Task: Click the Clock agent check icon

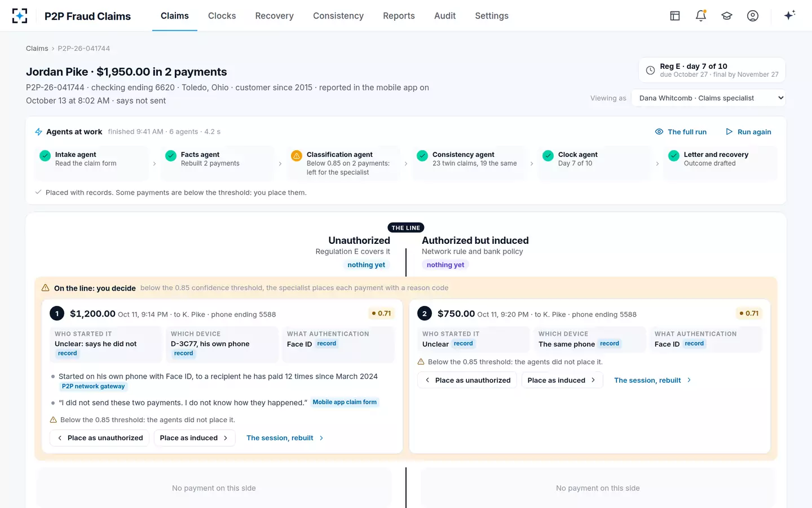Action: click(x=548, y=156)
